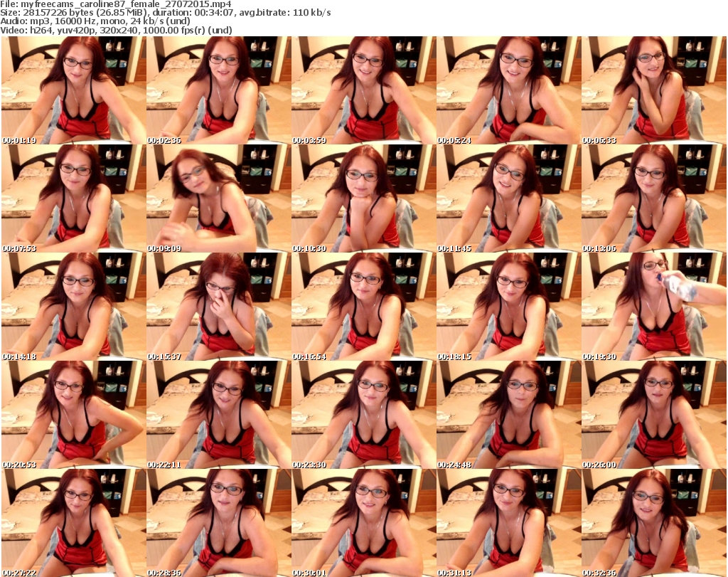
Task: Select the final thumbnail at 00:32:36
Action: point(654,523)
